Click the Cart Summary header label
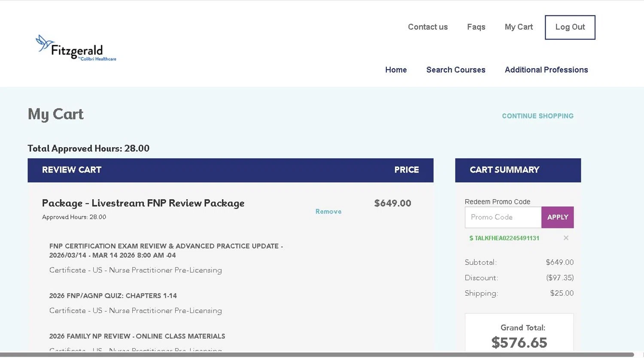This screenshot has width=644, height=358. pos(504,170)
